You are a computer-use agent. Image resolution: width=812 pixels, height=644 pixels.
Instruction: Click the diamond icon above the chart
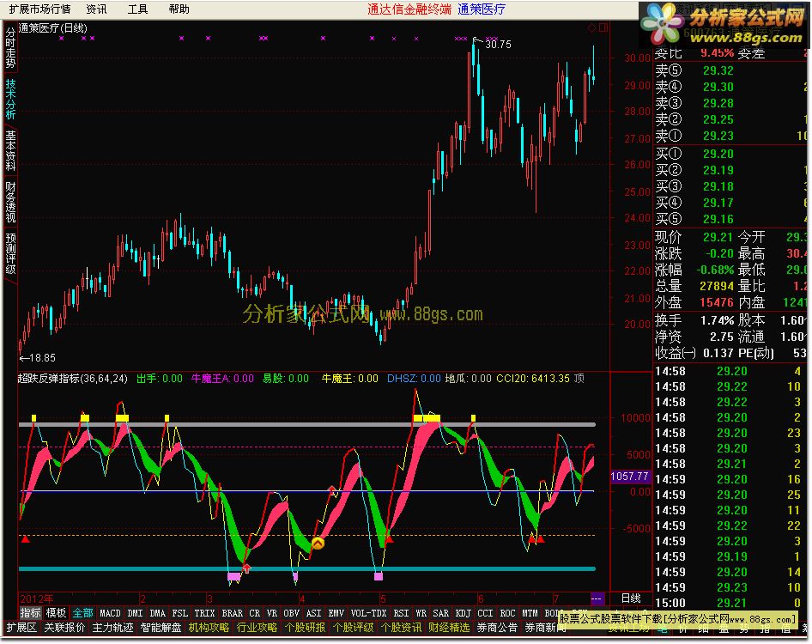tap(592, 28)
